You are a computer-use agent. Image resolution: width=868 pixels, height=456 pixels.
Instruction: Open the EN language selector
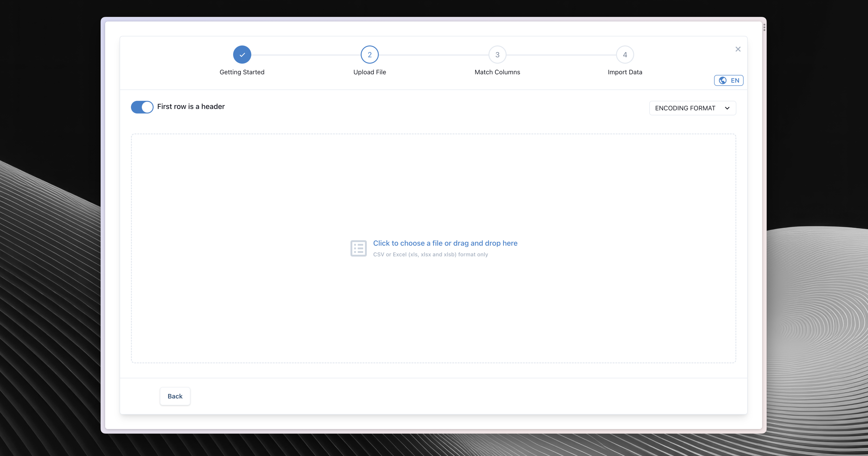[x=735, y=80]
